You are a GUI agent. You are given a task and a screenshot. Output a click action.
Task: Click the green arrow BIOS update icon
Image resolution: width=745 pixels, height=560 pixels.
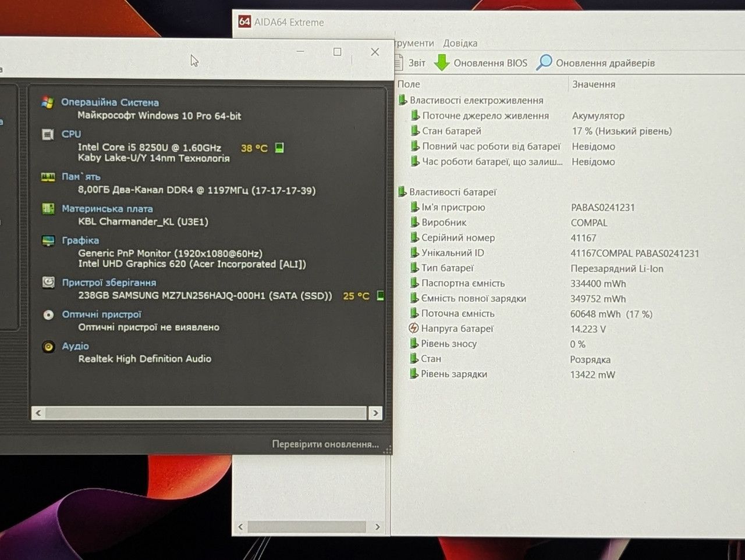point(442,63)
